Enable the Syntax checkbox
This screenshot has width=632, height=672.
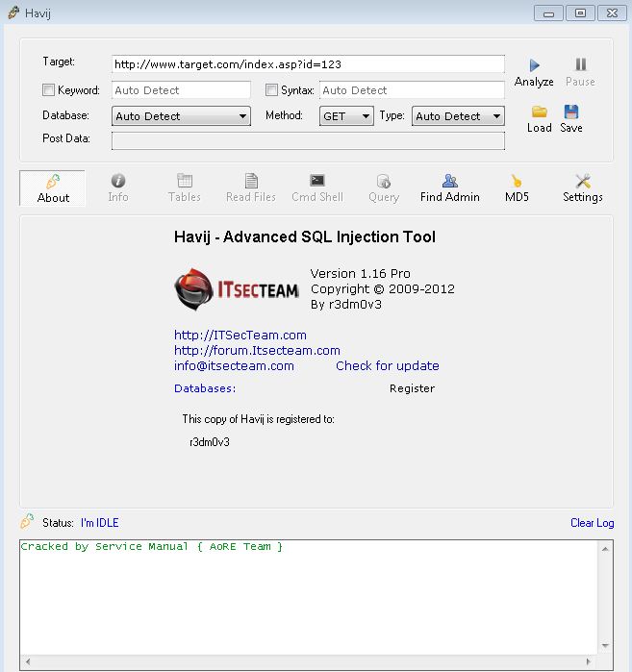[x=271, y=90]
